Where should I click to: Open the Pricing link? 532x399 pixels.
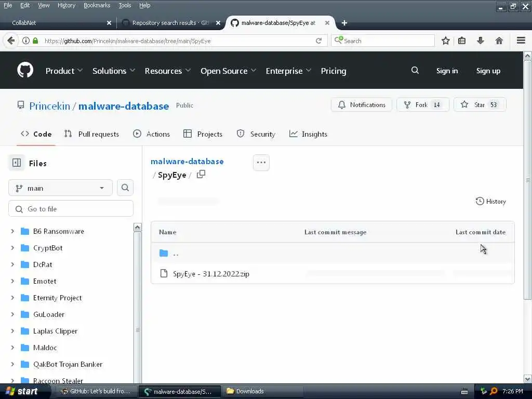[334, 71]
